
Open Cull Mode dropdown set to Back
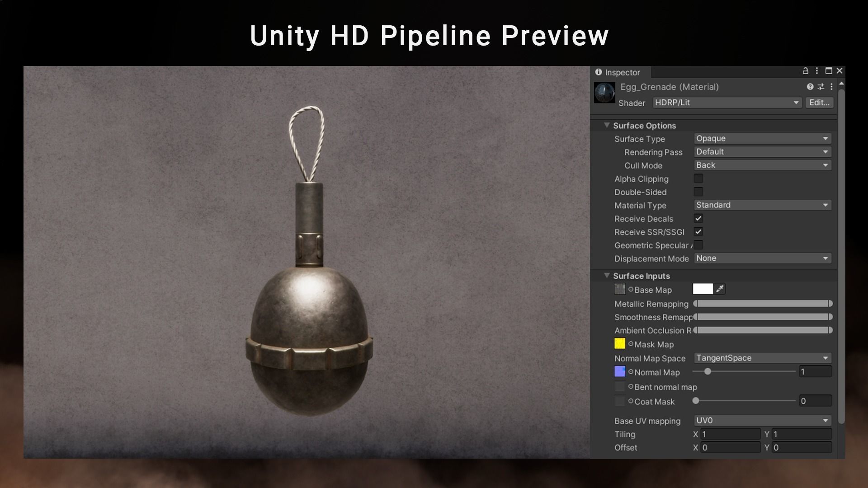763,165
